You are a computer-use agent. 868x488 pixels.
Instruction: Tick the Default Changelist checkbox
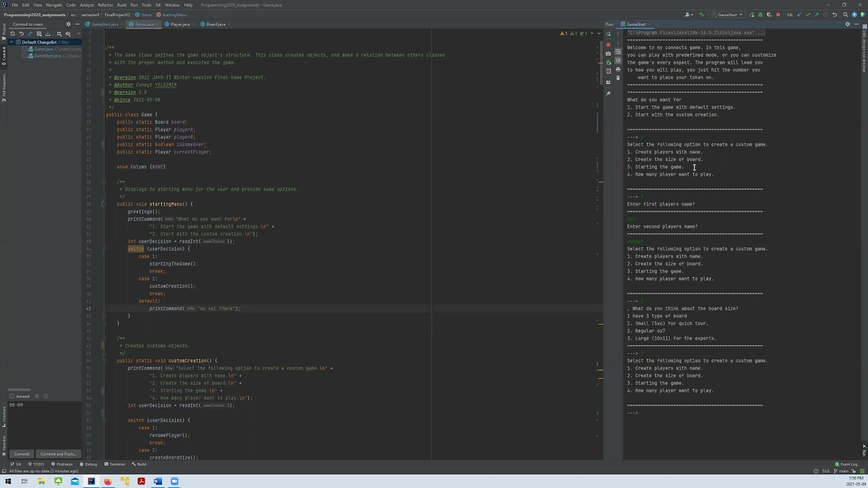pos(18,42)
